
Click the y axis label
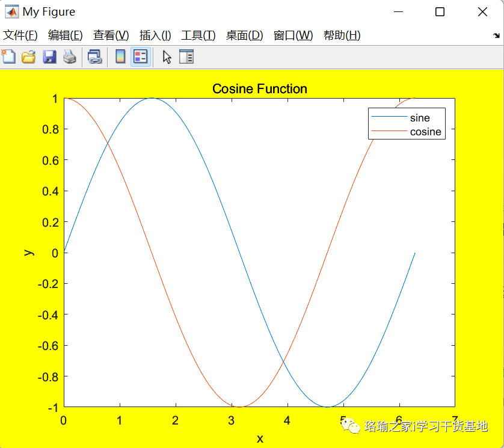29,253
